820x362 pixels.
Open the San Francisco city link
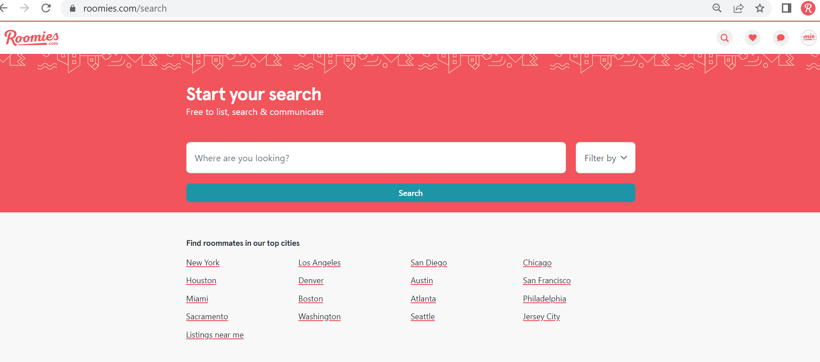click(x=547, y=280)
